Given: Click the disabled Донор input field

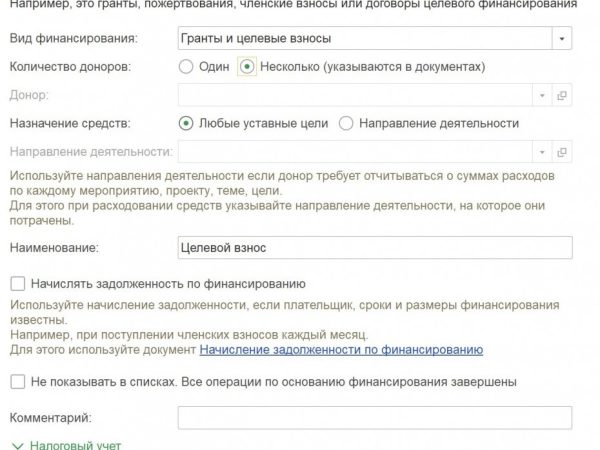Looking at the screenshot, I should [x=355, y=95].
